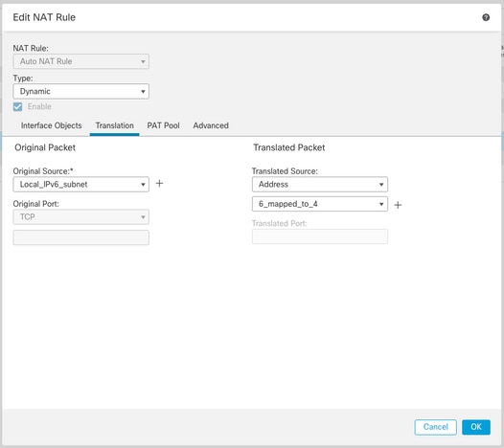Switch to the PAT Pool tab
The width and height of the screenshot is (504, 448).
pyautogui.click(x=163, y=125)
